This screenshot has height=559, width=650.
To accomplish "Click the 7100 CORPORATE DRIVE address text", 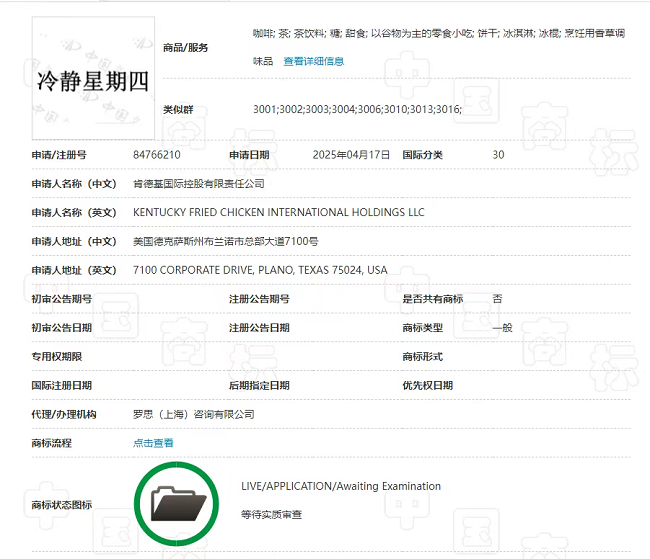I will coord(259,271).
